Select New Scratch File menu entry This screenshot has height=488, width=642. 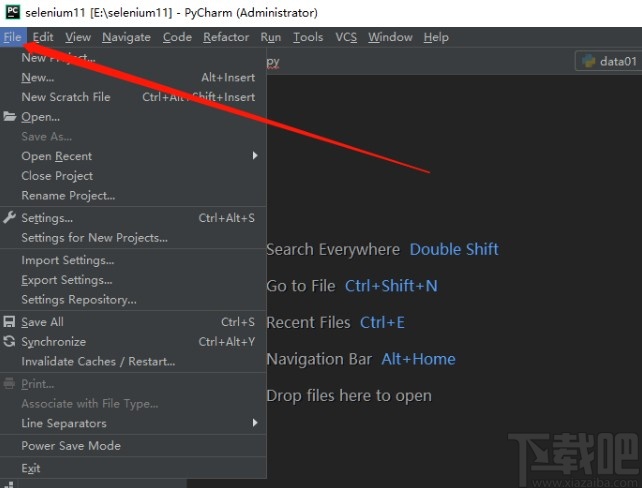(x=133, y=97)
